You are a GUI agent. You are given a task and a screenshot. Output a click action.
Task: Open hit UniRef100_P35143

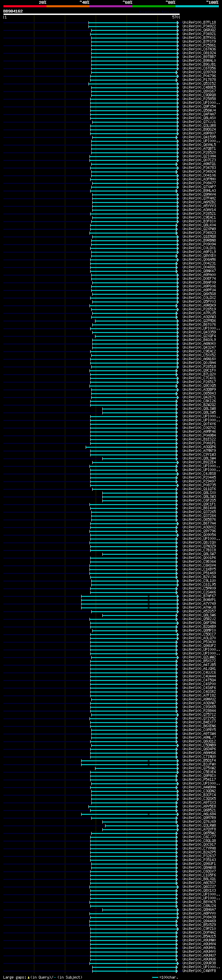[199, 860]
